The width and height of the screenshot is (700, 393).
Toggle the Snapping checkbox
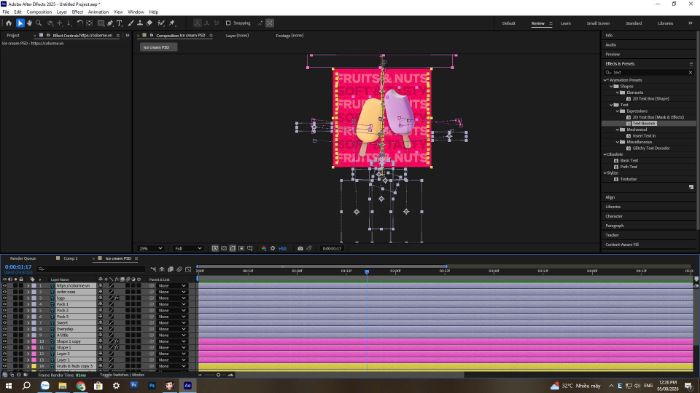(x=228, y=23)
